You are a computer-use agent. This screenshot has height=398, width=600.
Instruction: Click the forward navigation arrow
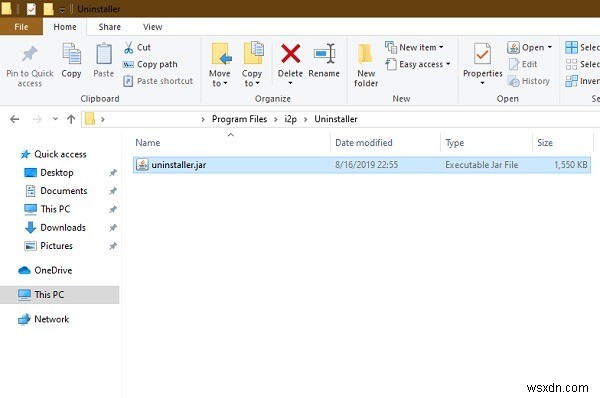click(37, 119)
